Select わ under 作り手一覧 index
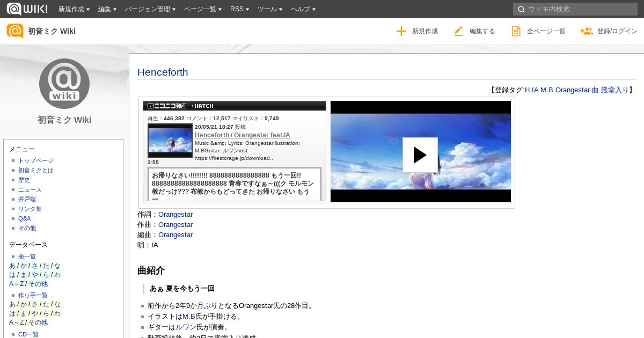This screenshot has width=644, height=338. [x=57, y=313]
